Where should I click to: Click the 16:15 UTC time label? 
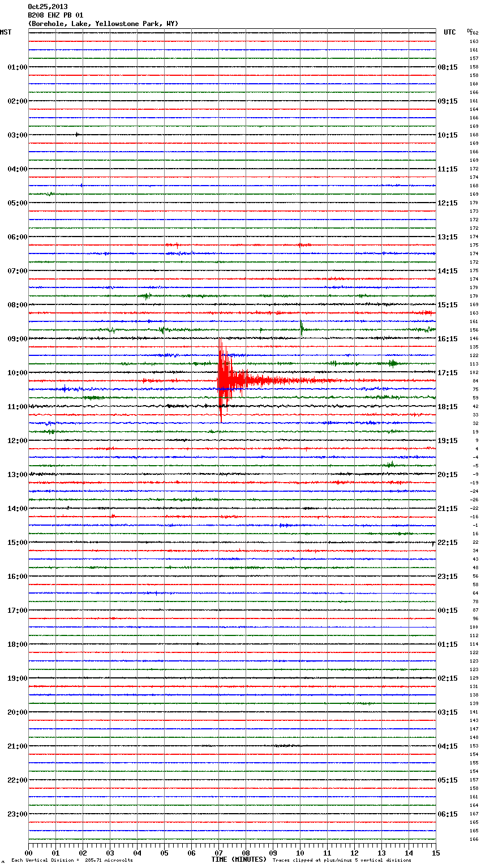pos(448,339)
